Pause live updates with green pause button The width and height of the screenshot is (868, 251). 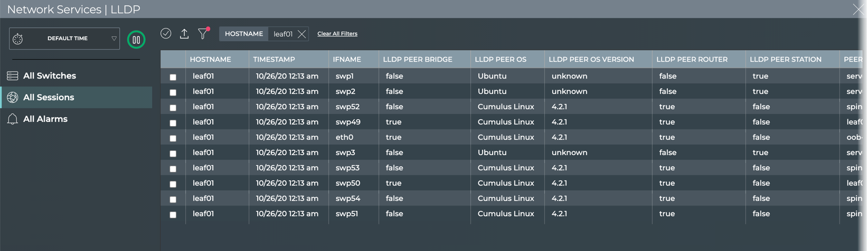pos(136,40)
